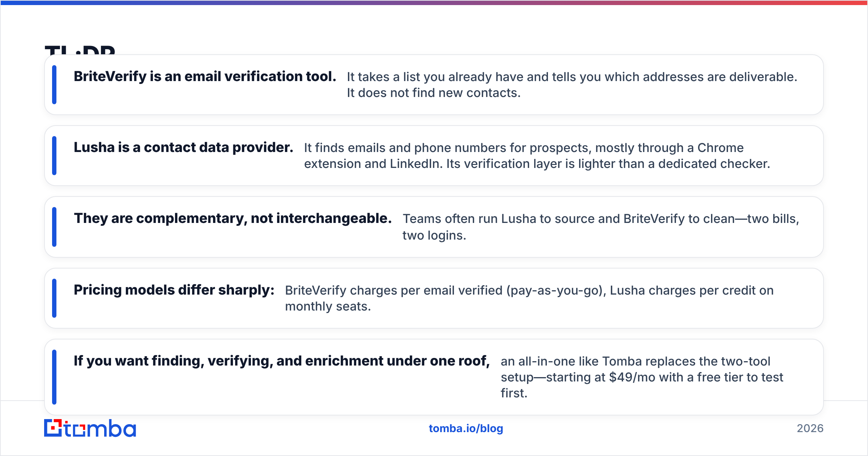The width and height of the screenshot is (868, 456).
Task: Click the blue bar beside the complementary heading
Action: coord(54,227)
